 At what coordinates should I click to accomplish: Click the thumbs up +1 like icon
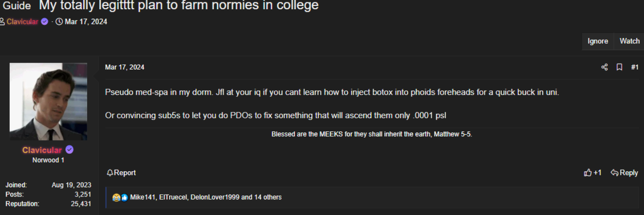(587, 173)
